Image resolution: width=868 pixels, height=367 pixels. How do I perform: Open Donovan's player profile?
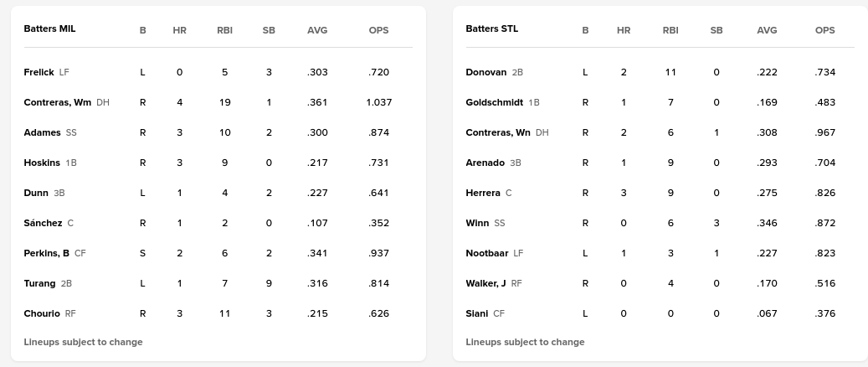tap(485, 72)
